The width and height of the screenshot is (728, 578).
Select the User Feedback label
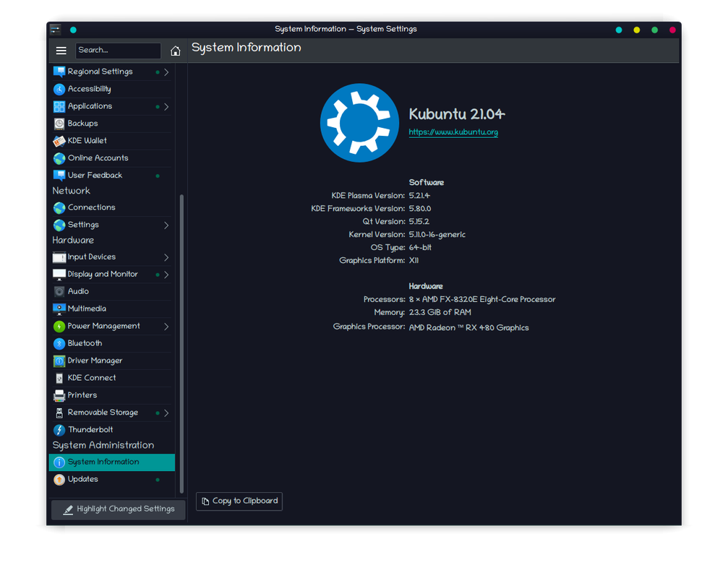pyautogui.click(x=95, y=176)
